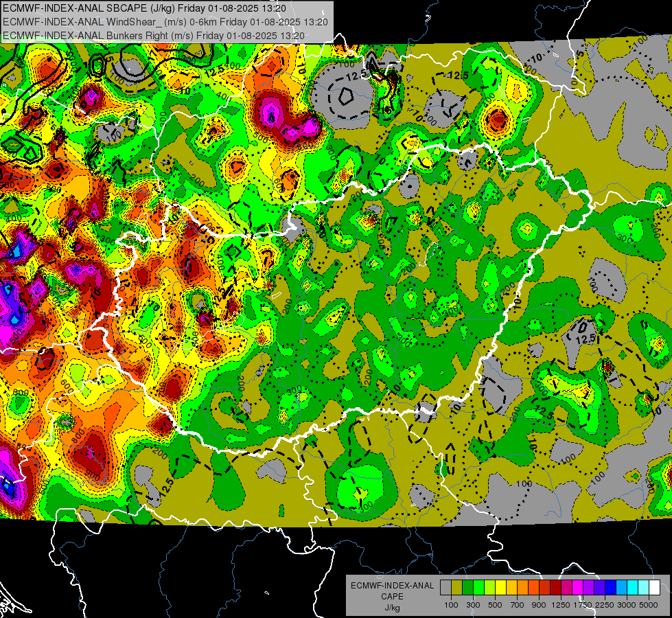
Task: Select the WindShear_ 0-6km header line
Action: [165, 22]
